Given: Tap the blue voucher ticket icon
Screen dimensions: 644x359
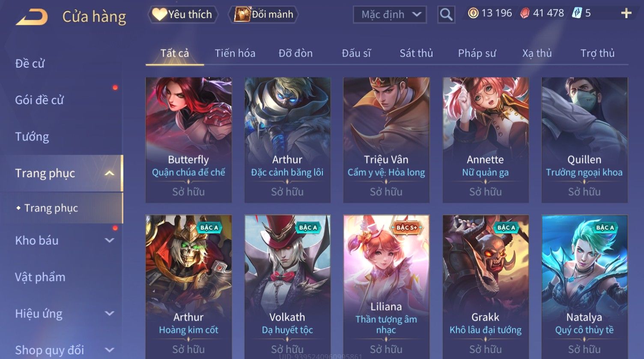Looking at the screenshot, I should 577,13.
